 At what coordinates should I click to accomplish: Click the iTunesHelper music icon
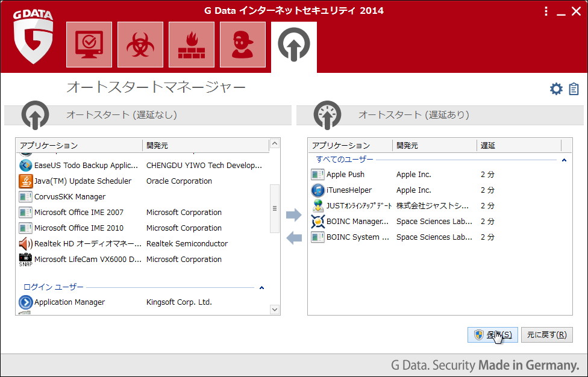point(317,190)
